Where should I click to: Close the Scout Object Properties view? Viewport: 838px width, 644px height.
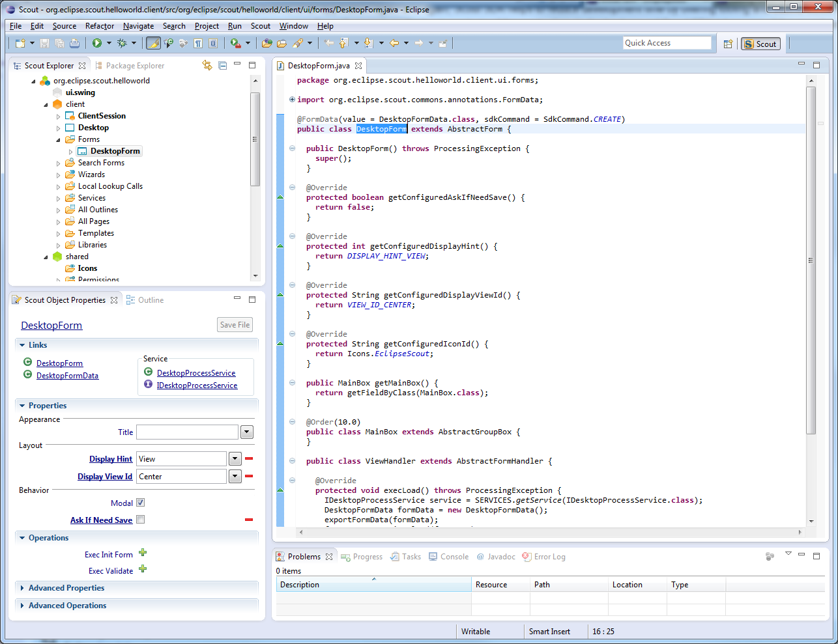(x=114, y=300)
